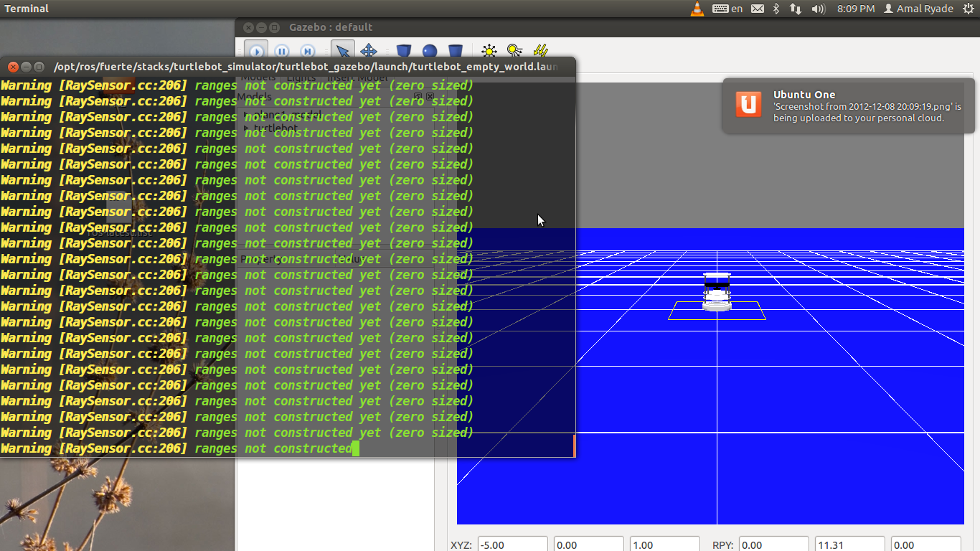The image size is (980, 551).
Task: Open the system power gear menu
Action: click(968, 9)
